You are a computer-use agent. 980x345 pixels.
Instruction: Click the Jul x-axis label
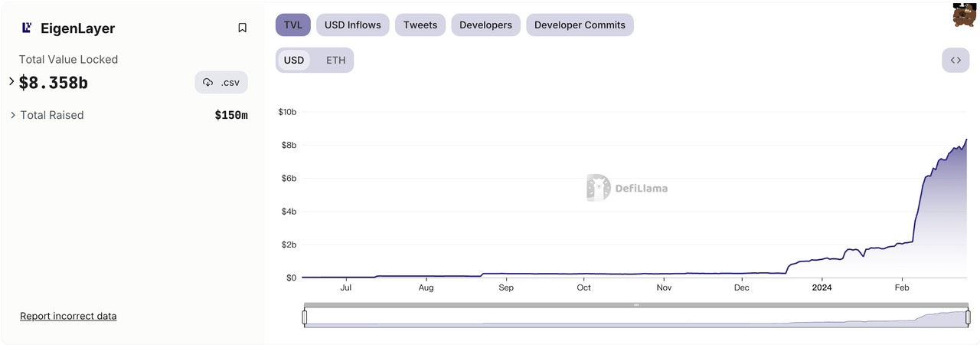(x=346, y=288)
